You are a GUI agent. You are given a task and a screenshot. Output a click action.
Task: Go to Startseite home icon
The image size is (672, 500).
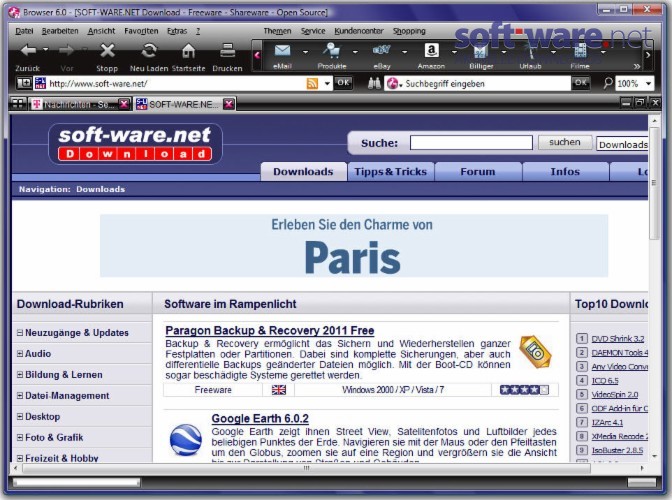[x=188, y=51]
